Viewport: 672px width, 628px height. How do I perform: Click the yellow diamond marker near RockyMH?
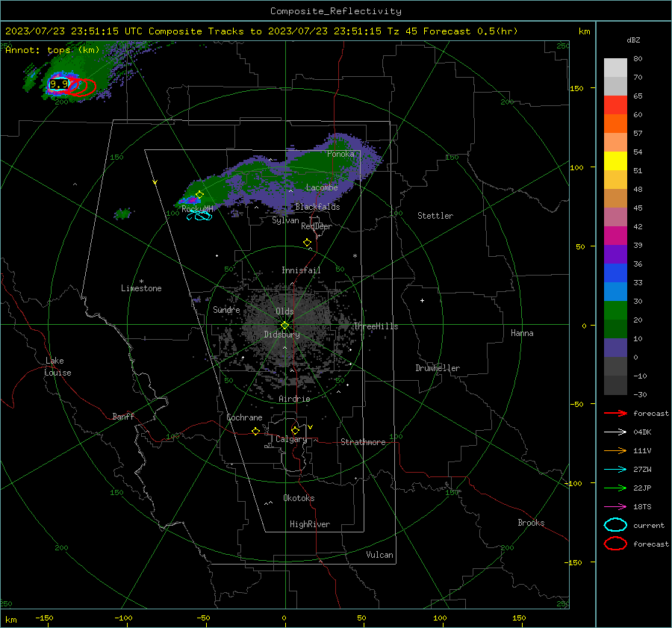[199, 195]
